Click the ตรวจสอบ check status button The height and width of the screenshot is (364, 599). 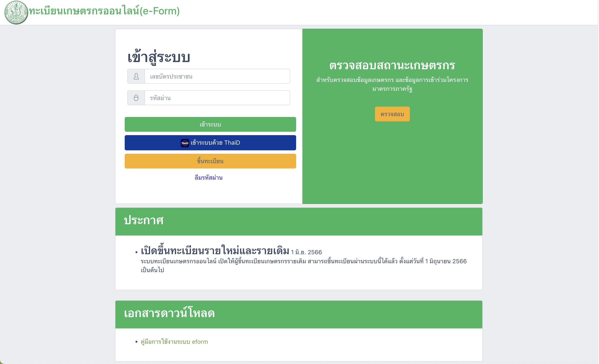click(392, 114)
